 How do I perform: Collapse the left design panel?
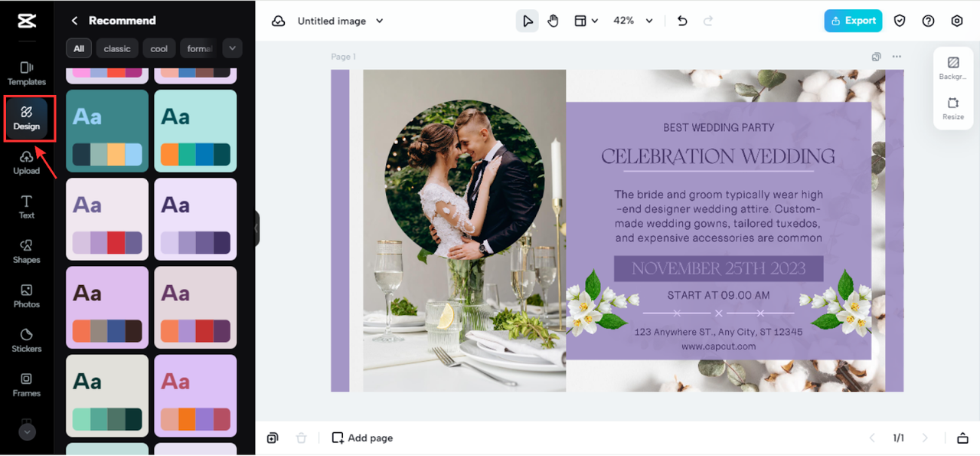coord(257,228)
